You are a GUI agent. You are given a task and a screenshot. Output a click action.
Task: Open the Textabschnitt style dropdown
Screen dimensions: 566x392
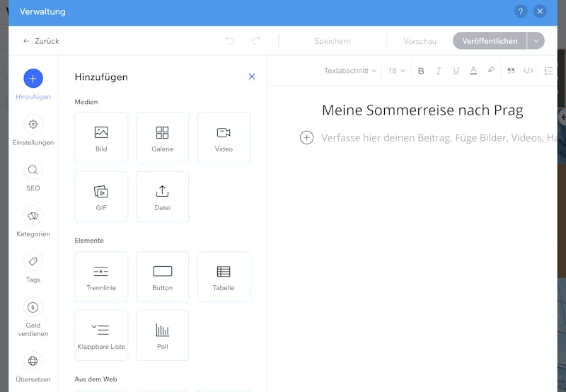click(x=350, y=71)
